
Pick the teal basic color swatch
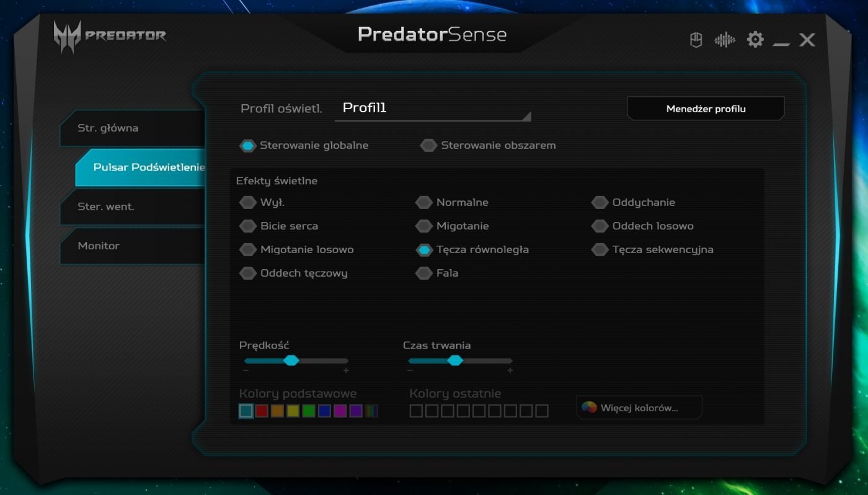point(246,411)
